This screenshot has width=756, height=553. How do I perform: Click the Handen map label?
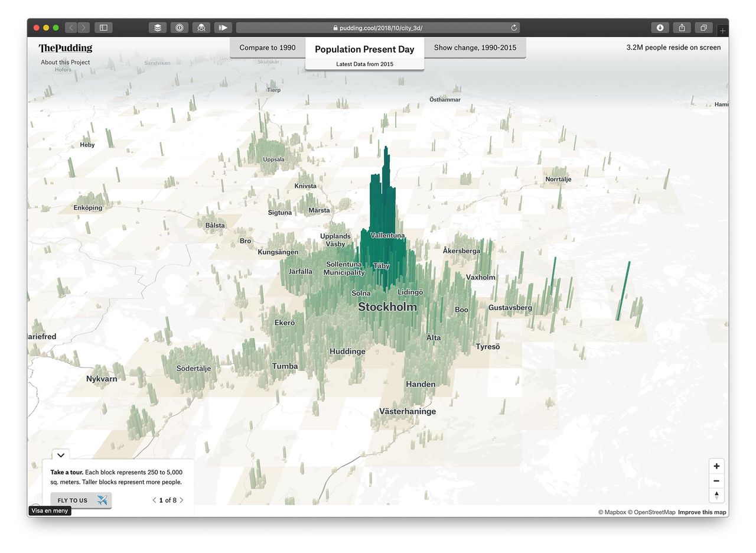tap(421, 385)
